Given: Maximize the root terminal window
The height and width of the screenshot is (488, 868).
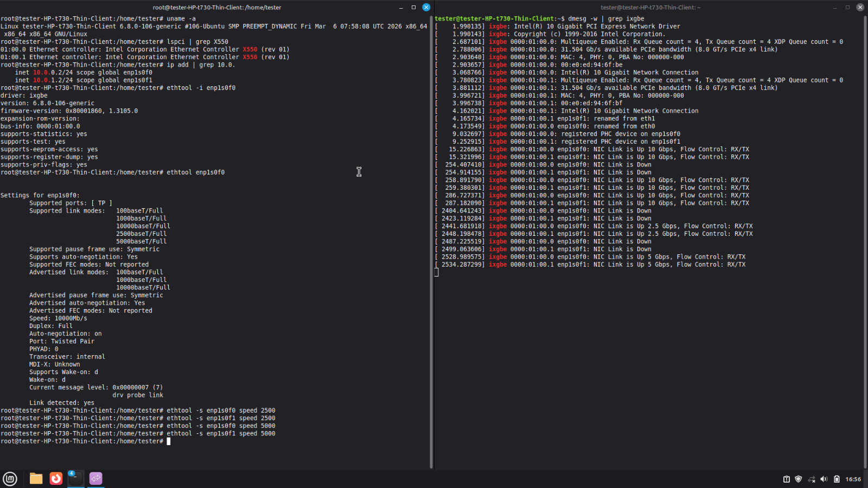Looking at the screenshot, I should [x=413, y=7].
